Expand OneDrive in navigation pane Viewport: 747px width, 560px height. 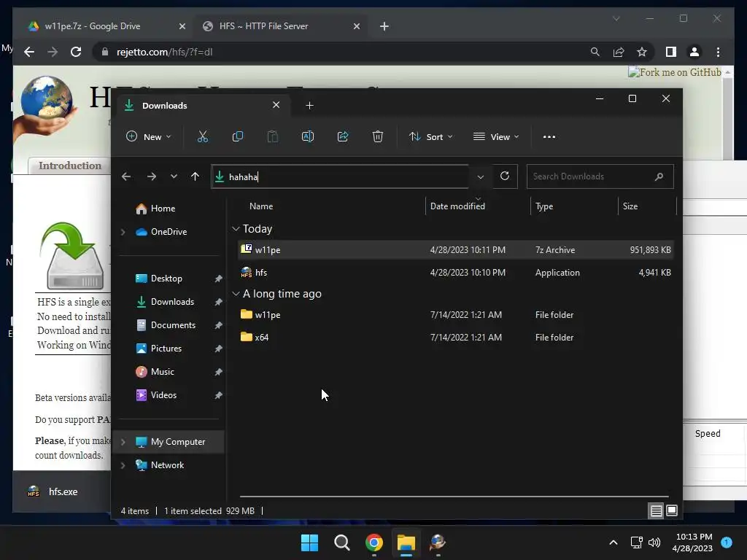[123, 232]
